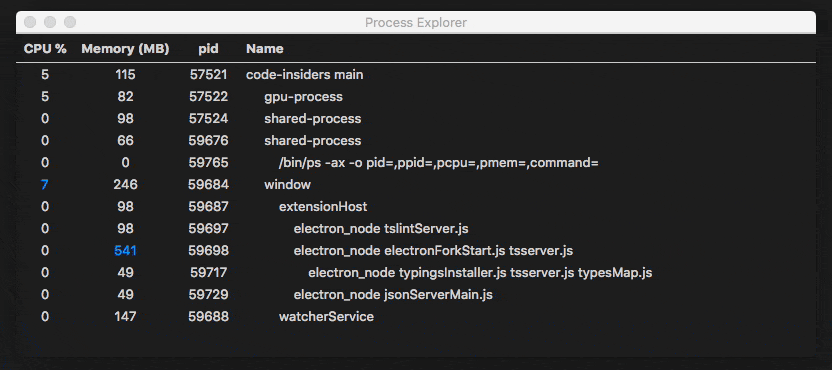This screenshot has height=370, width=832.
Task: Click pid 57522
Action: [x=209, y=97]
